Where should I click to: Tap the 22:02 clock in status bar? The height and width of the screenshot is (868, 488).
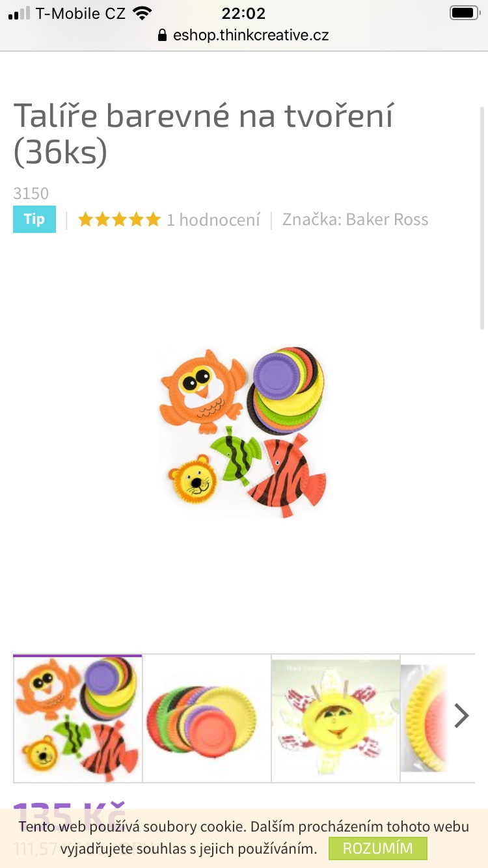[x=243, y=13]
